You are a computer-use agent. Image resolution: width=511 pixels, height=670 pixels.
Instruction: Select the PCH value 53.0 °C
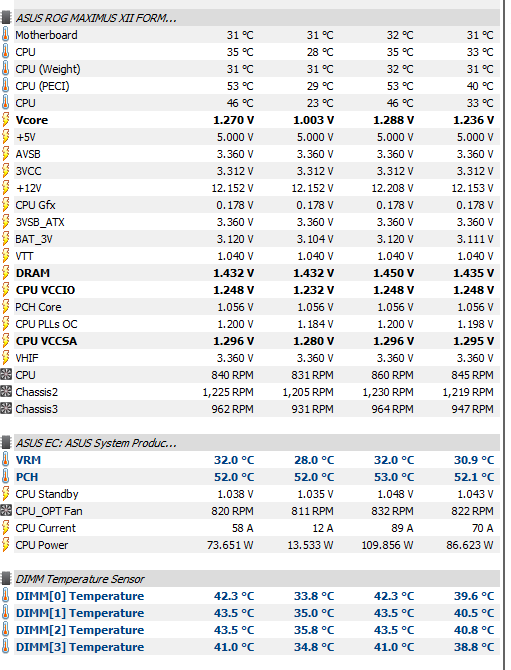(394, 477)
